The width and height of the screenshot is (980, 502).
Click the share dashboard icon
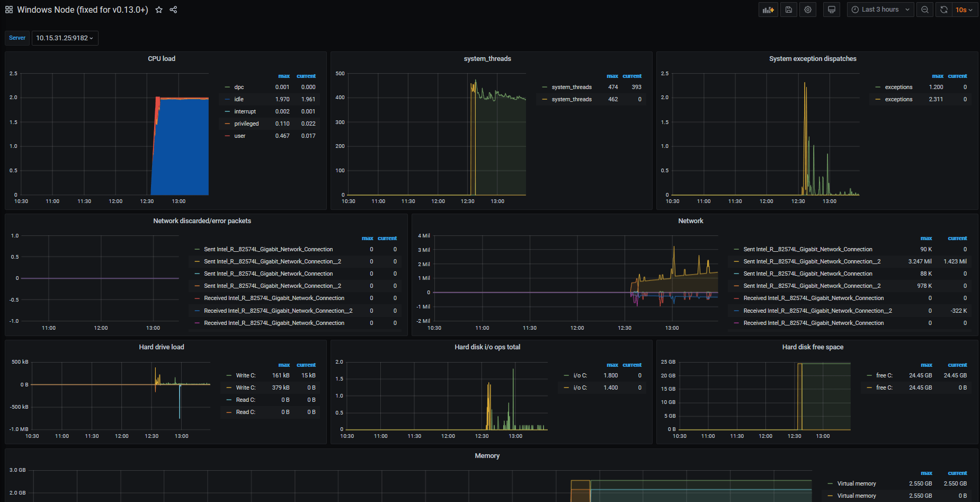(x=173, y=9)
